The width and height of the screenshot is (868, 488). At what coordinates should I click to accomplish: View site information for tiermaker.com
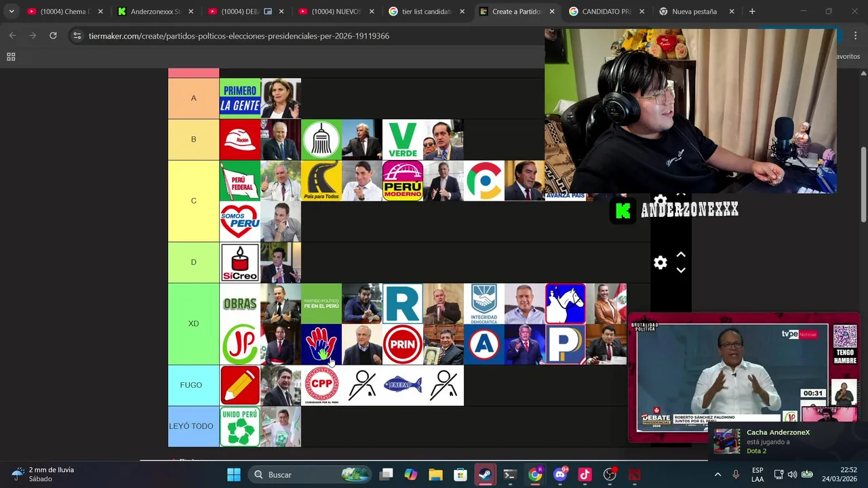coord(77,35)
